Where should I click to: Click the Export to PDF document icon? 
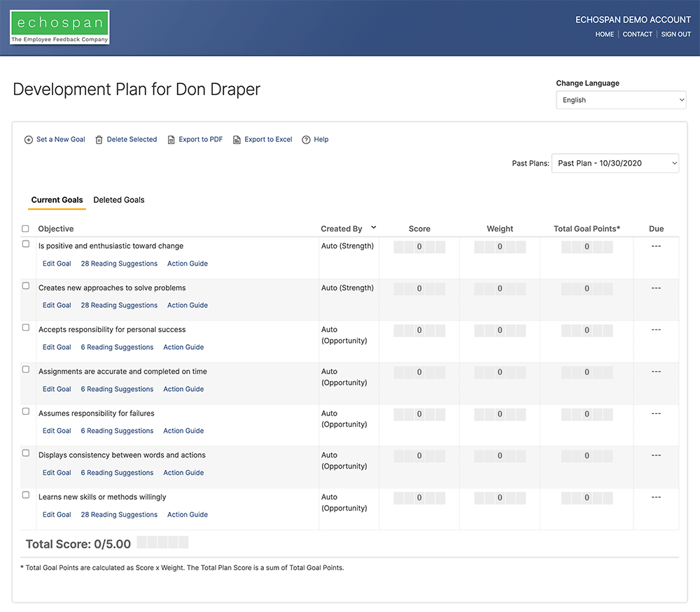(171, 140)
